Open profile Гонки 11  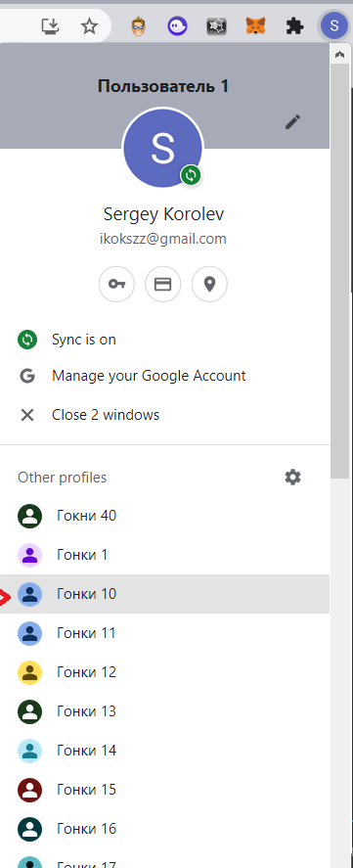pos(164,633)
